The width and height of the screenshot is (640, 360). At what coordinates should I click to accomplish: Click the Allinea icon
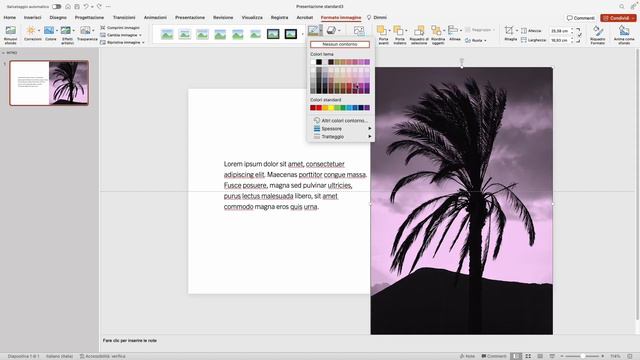click(x=453, y=30)
